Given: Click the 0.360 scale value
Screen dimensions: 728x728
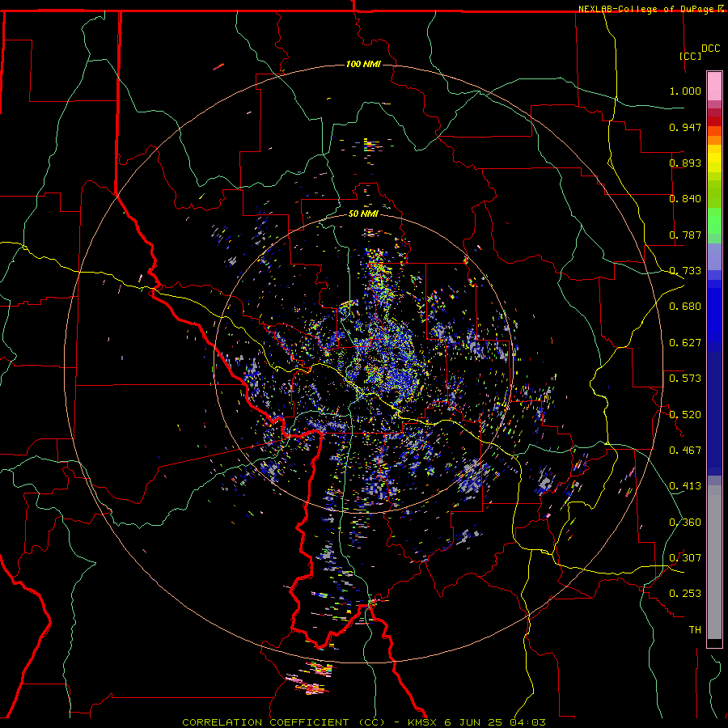Looking at the screenshot, I should 685,523.
